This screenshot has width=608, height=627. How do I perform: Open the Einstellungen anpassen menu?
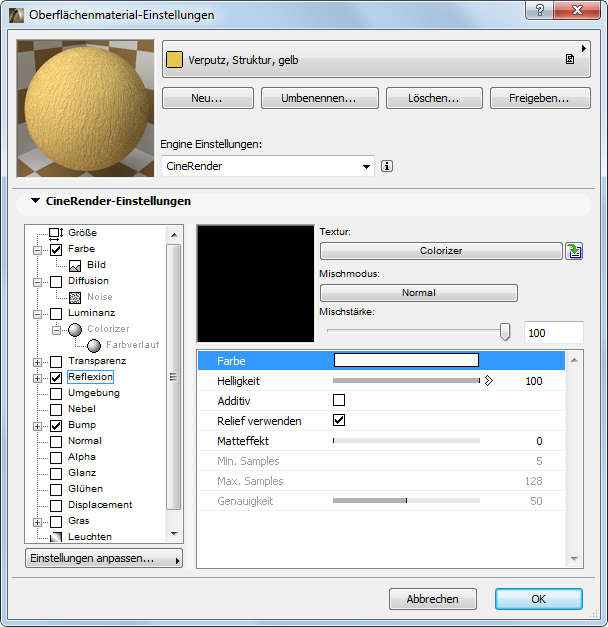[104, 558]
